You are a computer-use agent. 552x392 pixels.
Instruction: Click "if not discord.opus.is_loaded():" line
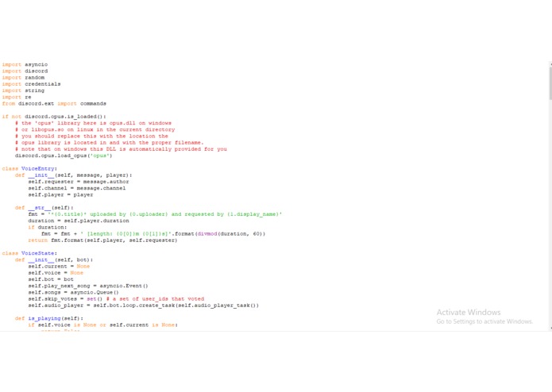[54, 117]
